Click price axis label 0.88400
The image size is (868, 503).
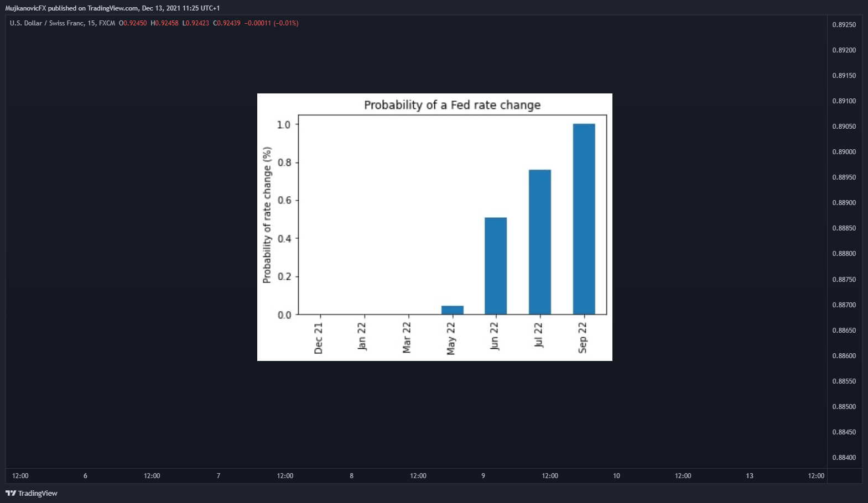(x=844, y=458)
